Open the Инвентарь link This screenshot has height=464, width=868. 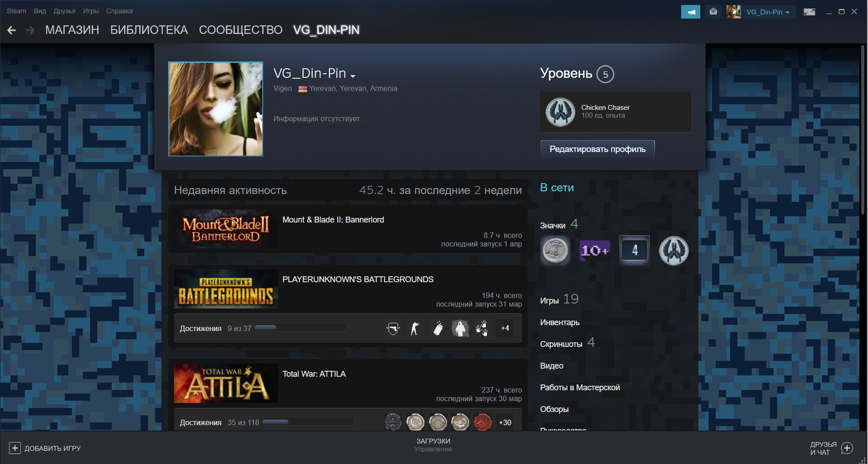(560, 322)
